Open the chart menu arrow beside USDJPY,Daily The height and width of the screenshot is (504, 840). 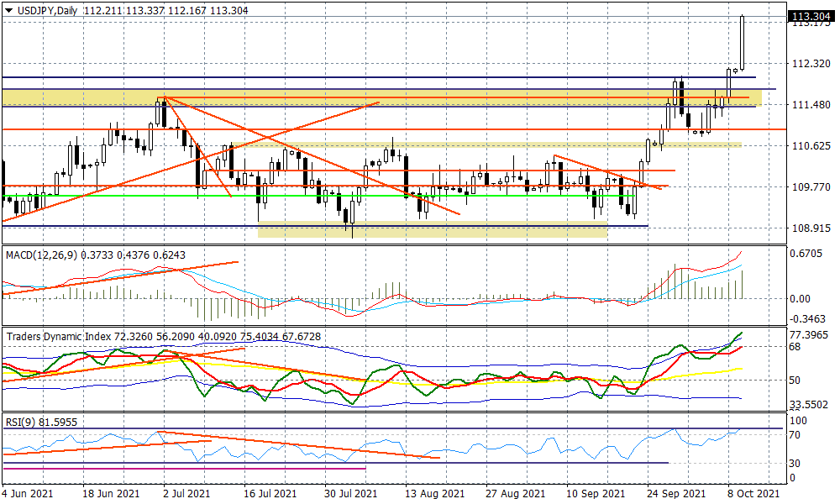tap(8, 10)
